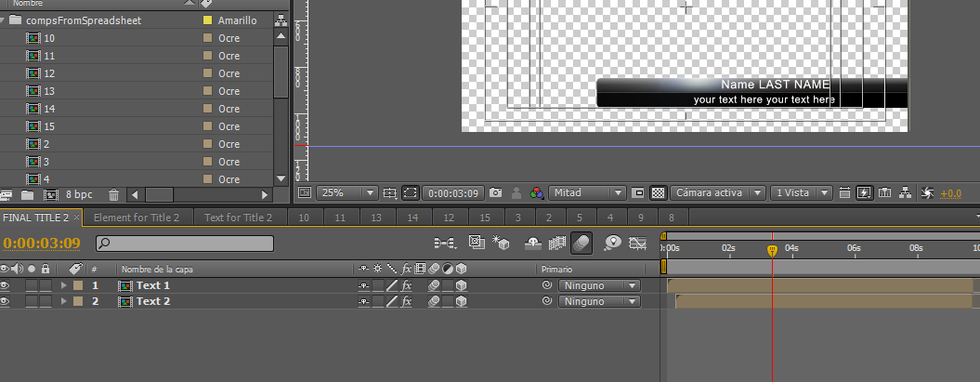
Task: Switch to the timeline tab 8
Action: [x=672, y=217]
